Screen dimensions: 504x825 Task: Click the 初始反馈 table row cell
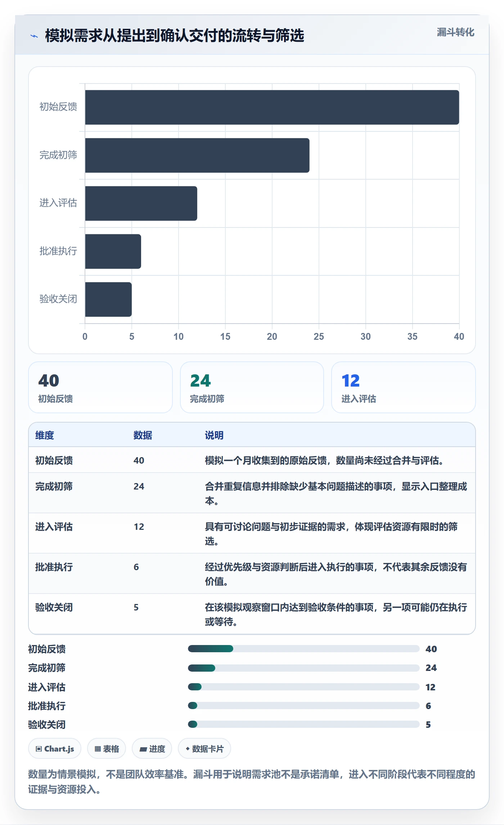[x=54, y=460]
